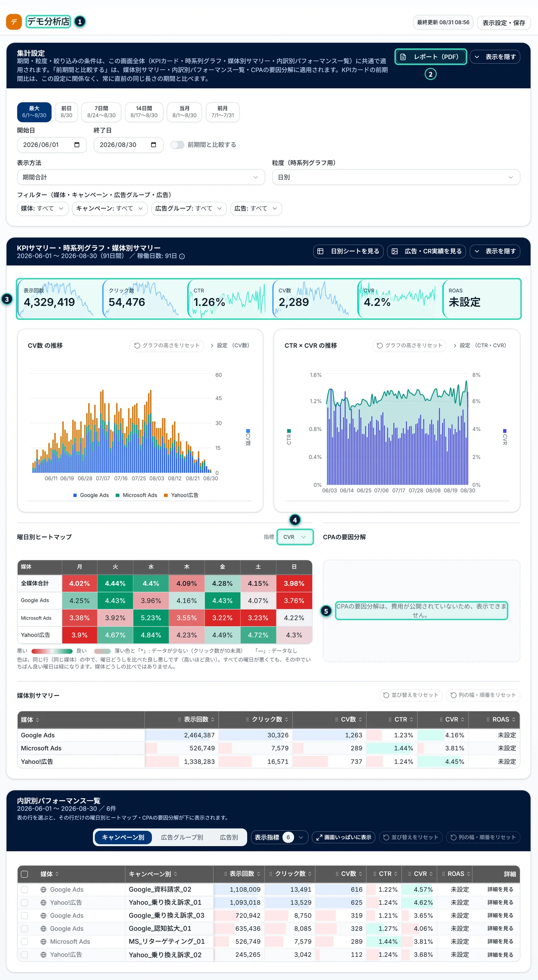The height and width of the screenshot is (980, 538).
Task: Click the 表示設定・保存 button
Action: point(504,23)
